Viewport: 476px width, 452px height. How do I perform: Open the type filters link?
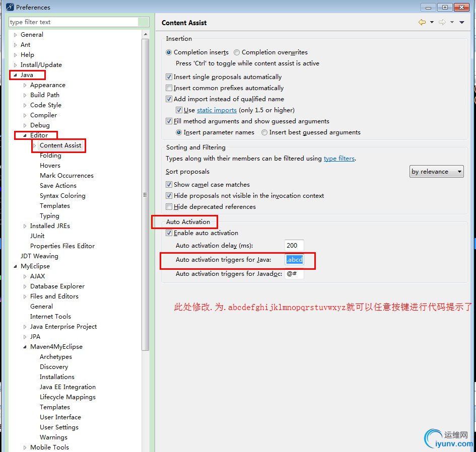click(x=339, y=159)
